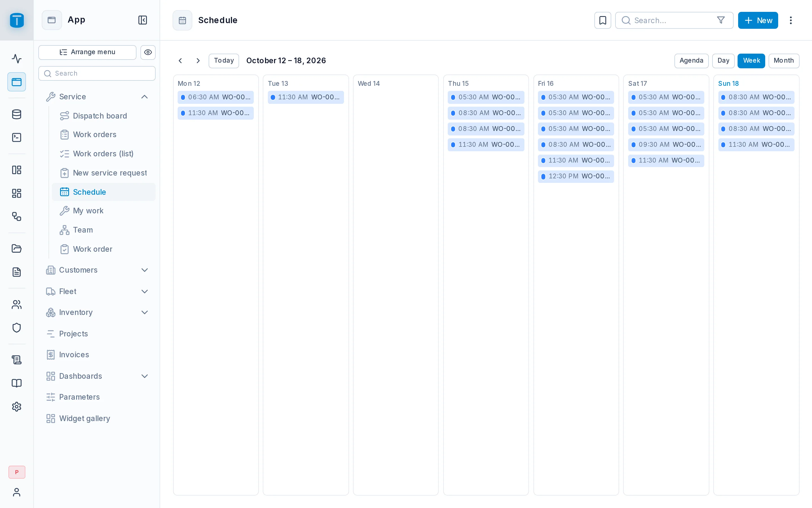Open the database icon in left rail
This screenshot has height=508, width=812.
pos(16,115)
